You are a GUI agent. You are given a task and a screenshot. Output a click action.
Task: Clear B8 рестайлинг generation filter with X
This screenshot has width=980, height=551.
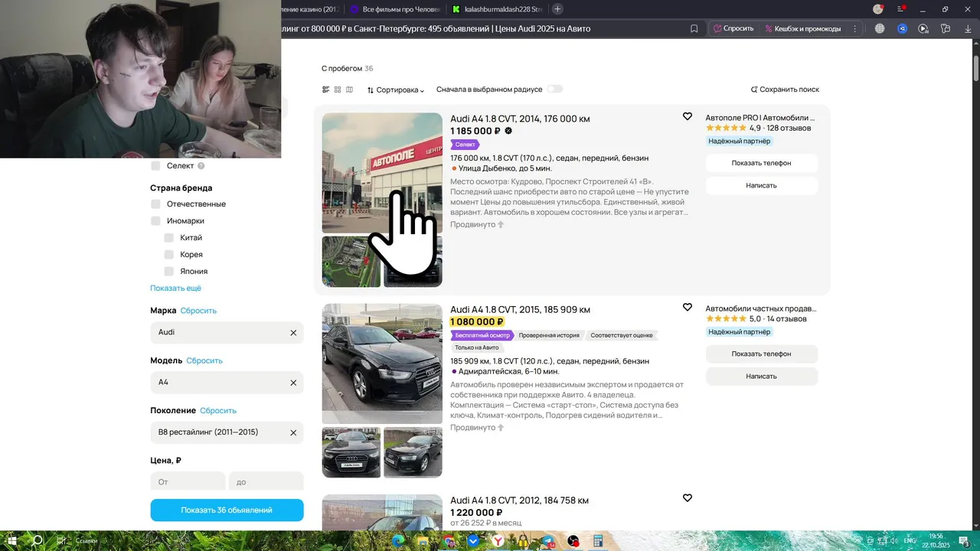293,432
